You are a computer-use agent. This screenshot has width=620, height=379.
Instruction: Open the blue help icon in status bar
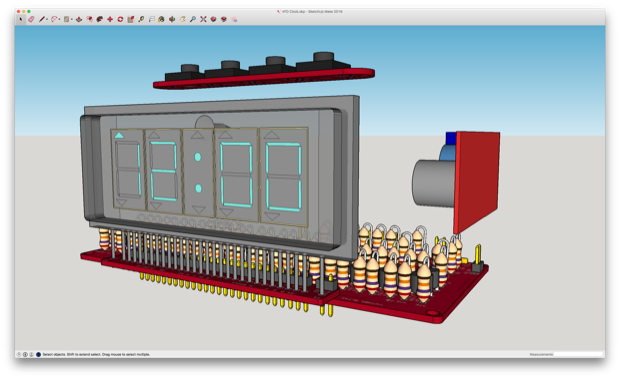(x=38, y=354)
